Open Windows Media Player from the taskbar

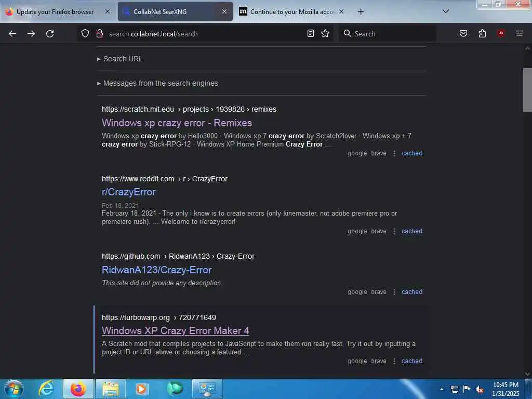pos(141,389)
